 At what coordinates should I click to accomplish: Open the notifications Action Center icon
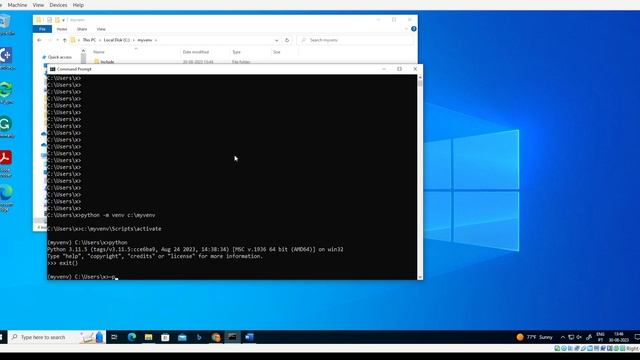[x=637, y=337]
